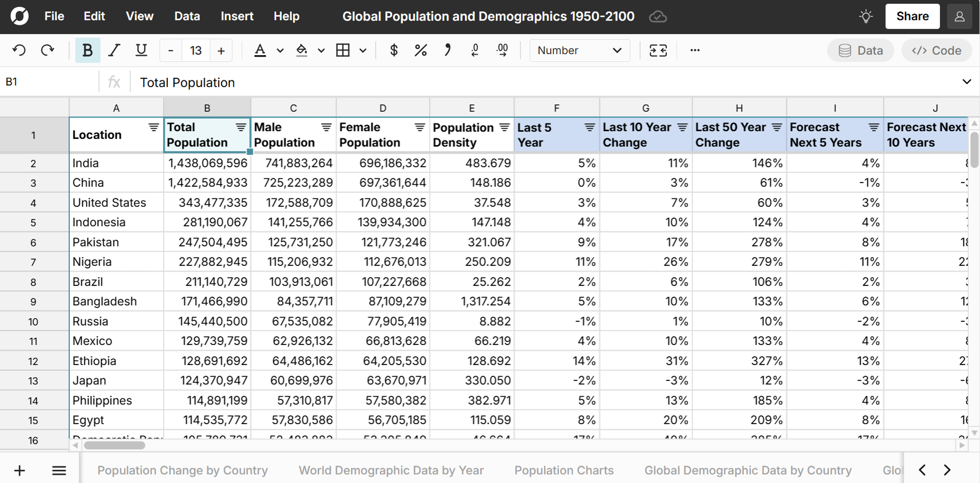Switch to Population Charts sheet tab
This screenshot has width=980, height=483.
[x=564, y=470]
